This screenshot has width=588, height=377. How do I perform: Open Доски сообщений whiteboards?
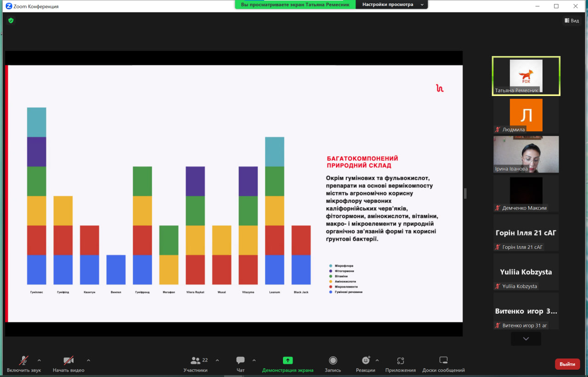(x=443, y=364)
